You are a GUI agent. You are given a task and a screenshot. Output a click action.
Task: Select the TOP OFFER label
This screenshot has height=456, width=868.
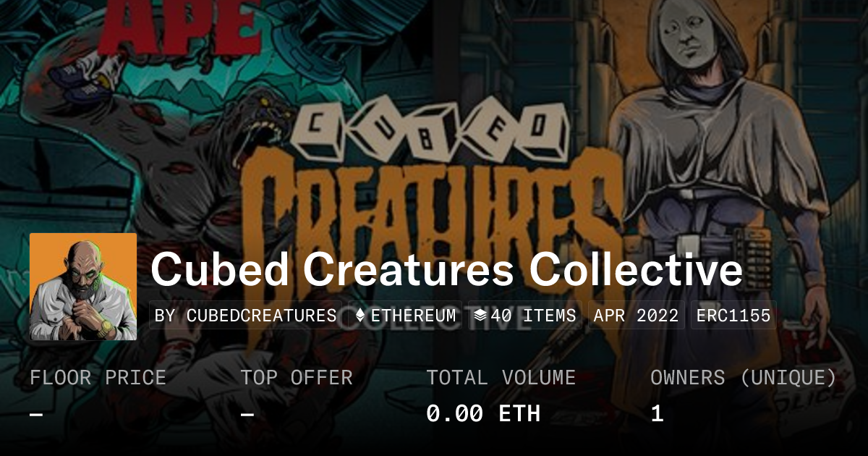[297, 378]
